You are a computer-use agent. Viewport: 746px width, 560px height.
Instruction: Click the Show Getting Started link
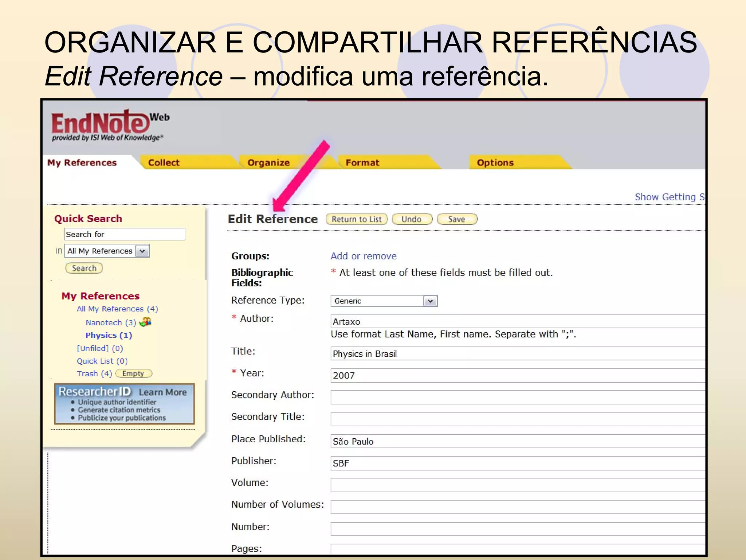click(x=670, y=197)
